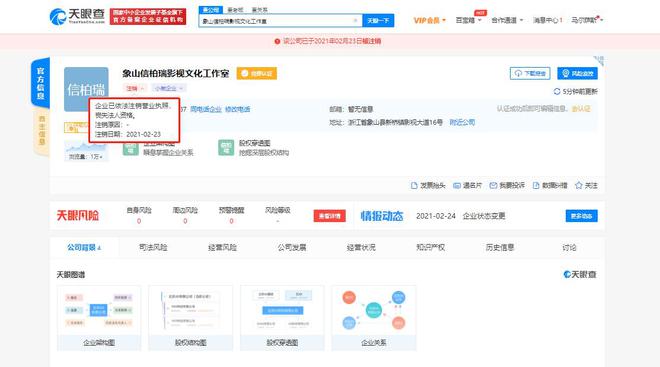Click the 自主信息 side tab
Screen dimensions: 660x367
(41, 131)
